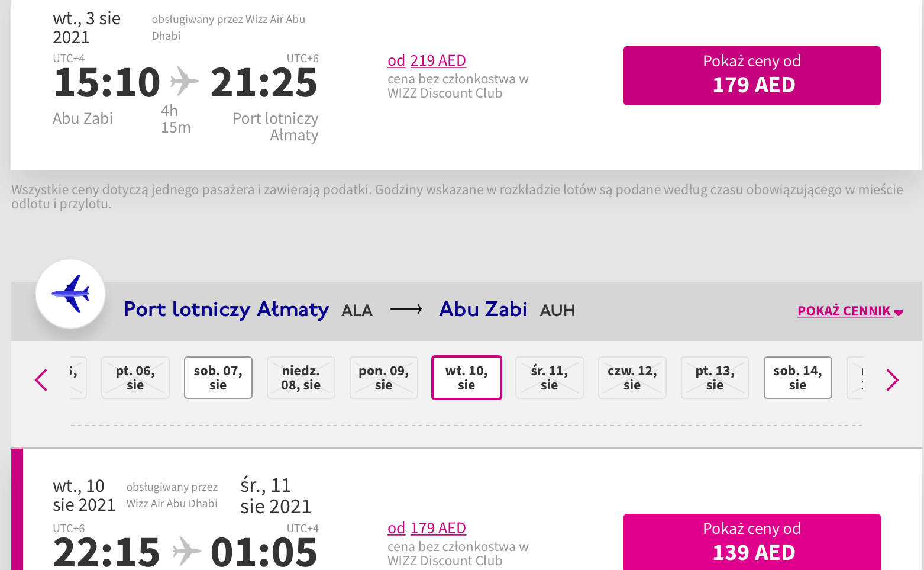Open the od 179 AED price link
The height and width of the screenshot is (570, 924).
pyautogui.click(x=427, y=528)
